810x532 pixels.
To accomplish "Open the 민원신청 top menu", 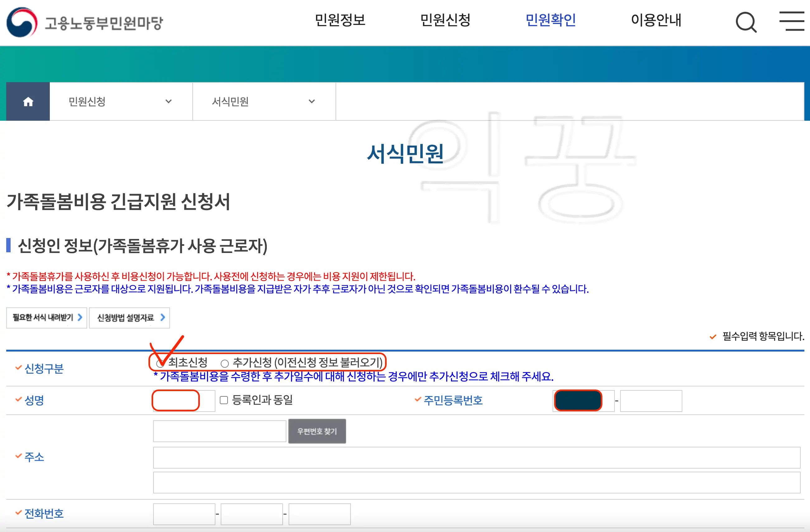I will point(446,21).
